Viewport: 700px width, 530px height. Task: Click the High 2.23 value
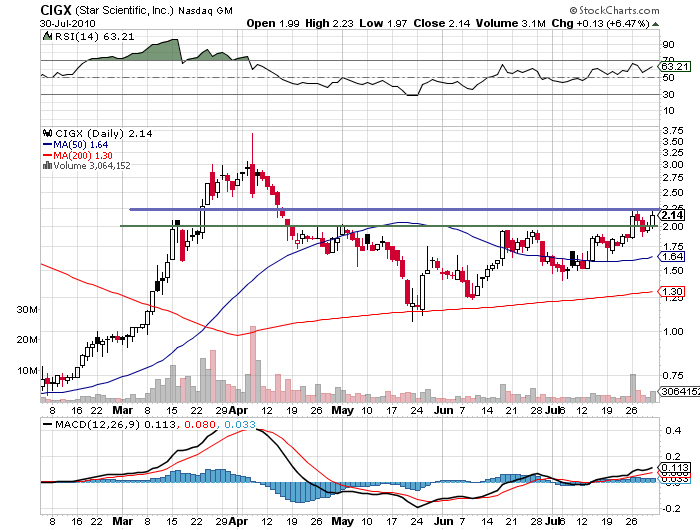pos(329,23)
